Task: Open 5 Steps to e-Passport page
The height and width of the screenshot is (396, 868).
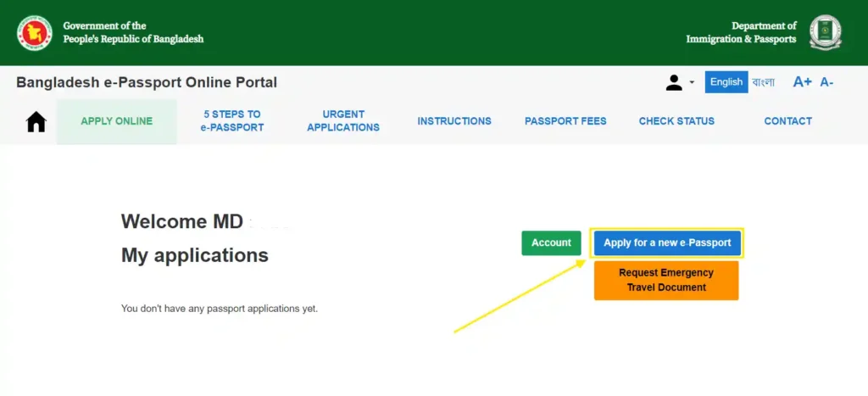Action: click(232, 120)
